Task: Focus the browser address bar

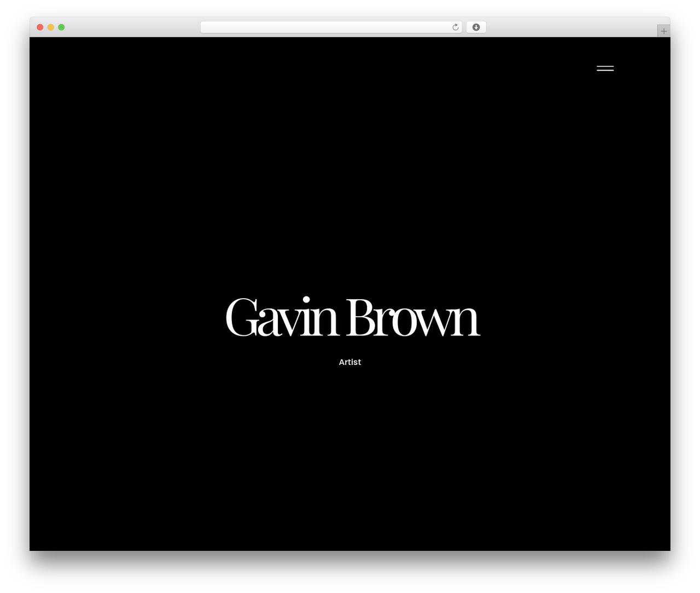Action: tap(331, 27)
